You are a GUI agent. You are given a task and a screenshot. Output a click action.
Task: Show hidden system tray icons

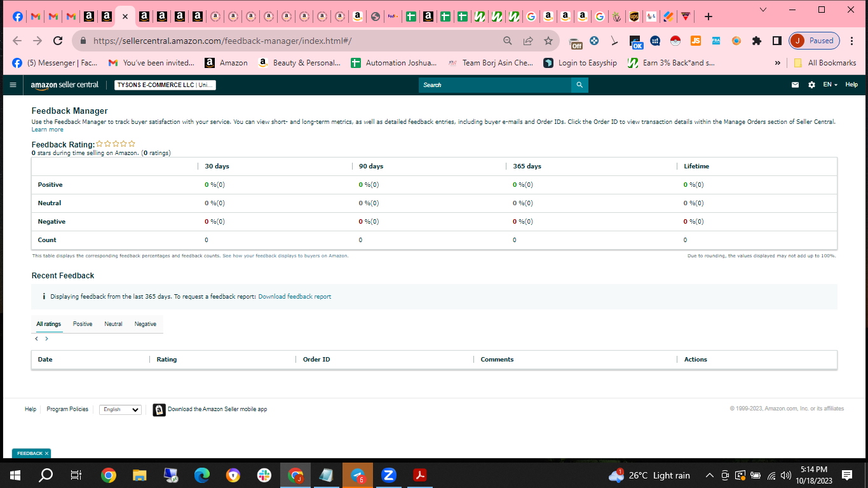point(709,475)
